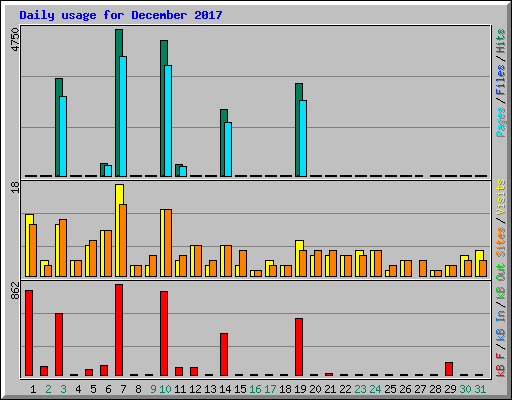This screenshot has width=512, height=400.
Task: Click the 4750 hits axis value
Action: tap(15, 39)
